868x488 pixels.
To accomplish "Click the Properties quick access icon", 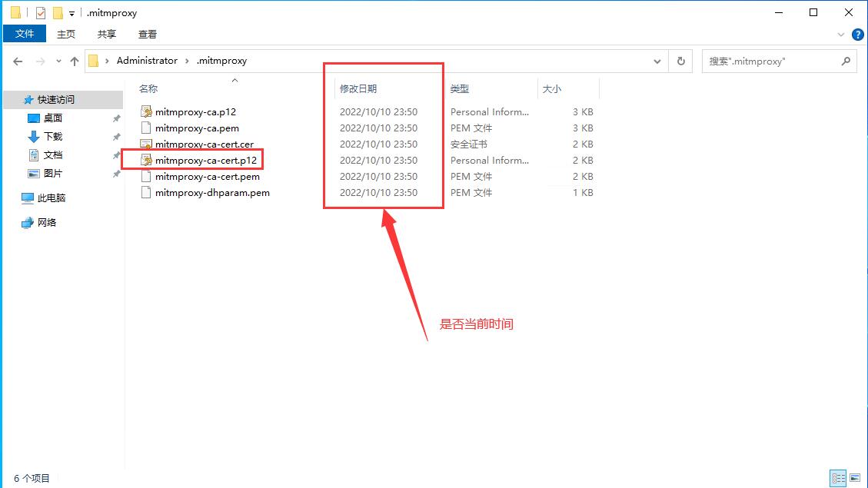I will point(41,12).
